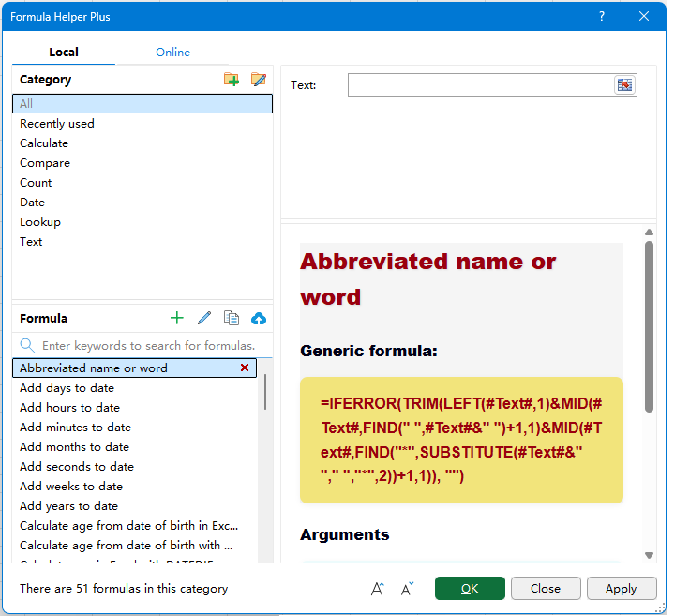Select 'Abbreviated name or word' formula
The height and width of the screenshot is (616, 675).
pyautogui.click(x=134, y=368)
